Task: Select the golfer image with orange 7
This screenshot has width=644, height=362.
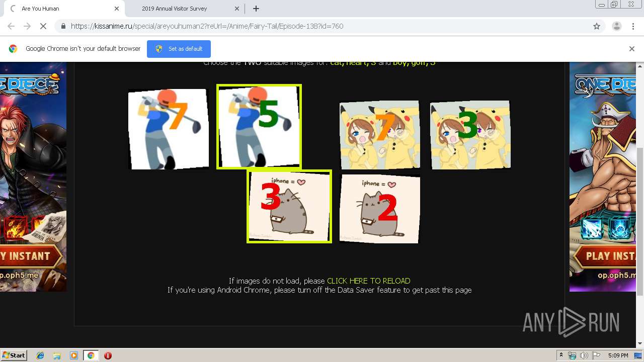Action: (169, 129)
